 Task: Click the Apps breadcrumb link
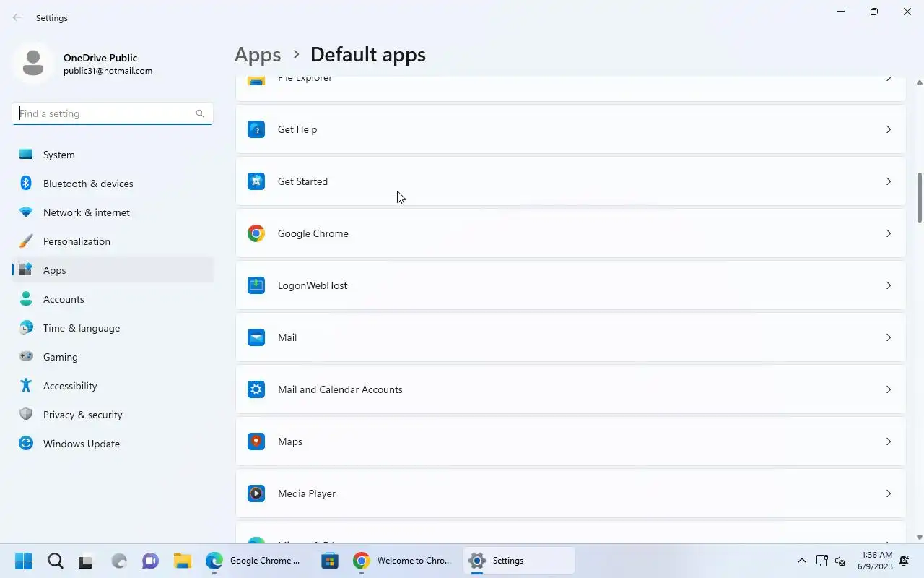coord(258,55)
